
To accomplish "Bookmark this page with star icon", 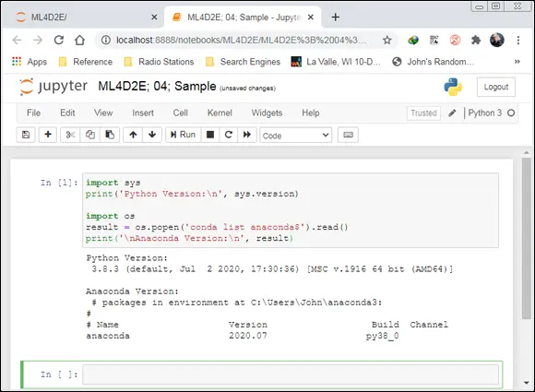I will pos(386,41).
